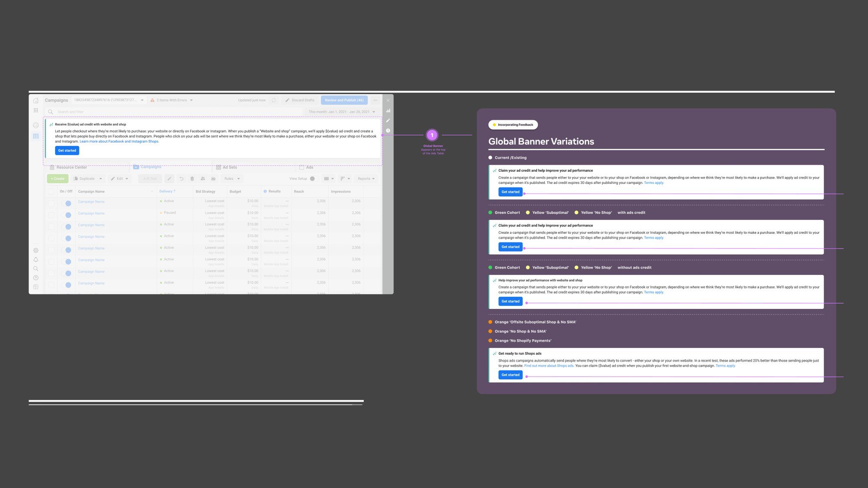This screenshot has width=868, height=488.
Task: Expand the Reports dropdown
Action: point(366,179)
